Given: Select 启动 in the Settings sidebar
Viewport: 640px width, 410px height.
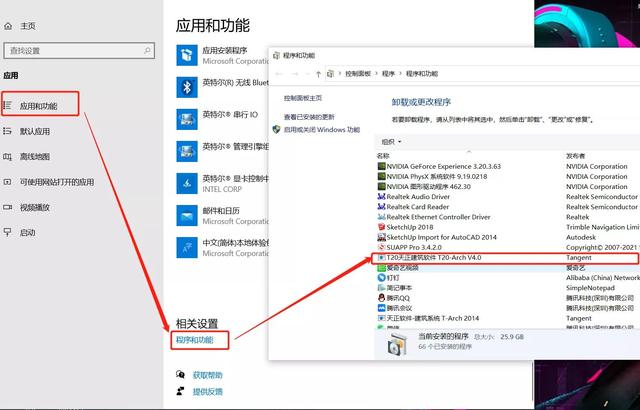Looking at the screenshot, I should (x=27, y=233).
